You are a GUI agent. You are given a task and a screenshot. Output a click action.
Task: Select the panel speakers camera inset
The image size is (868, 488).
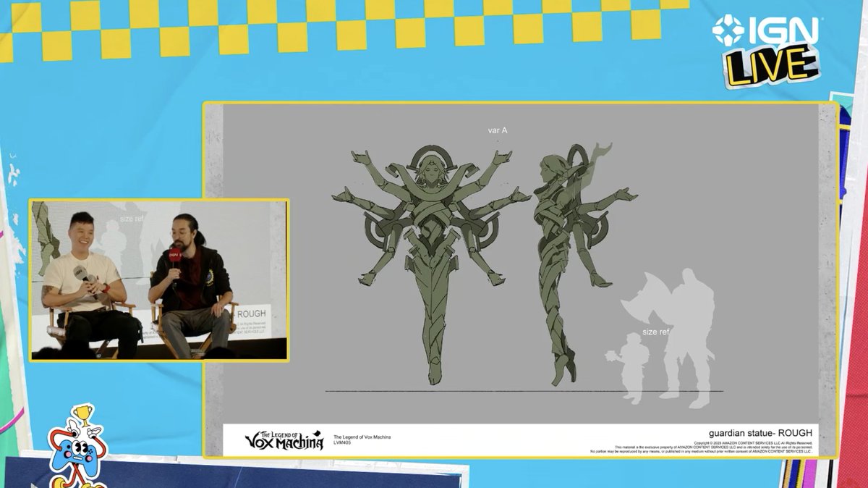[158, 279]
